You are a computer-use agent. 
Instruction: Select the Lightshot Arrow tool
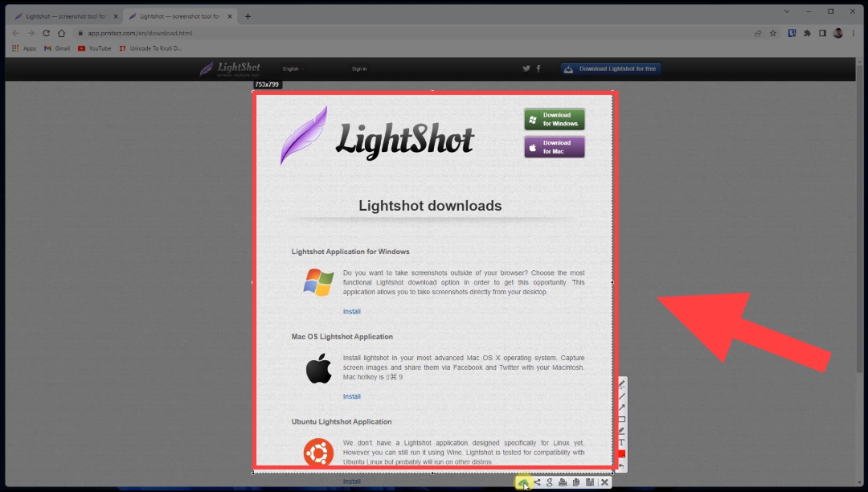[621, 408]
